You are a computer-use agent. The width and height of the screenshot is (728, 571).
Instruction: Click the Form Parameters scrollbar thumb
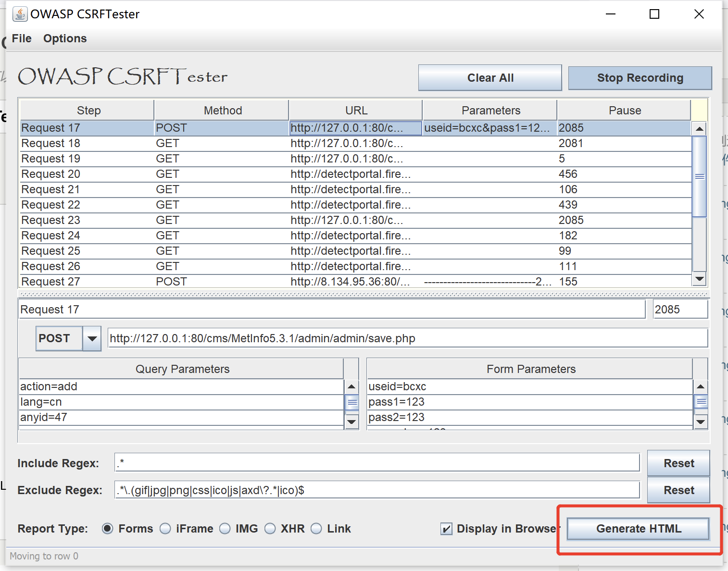point(701,401)
